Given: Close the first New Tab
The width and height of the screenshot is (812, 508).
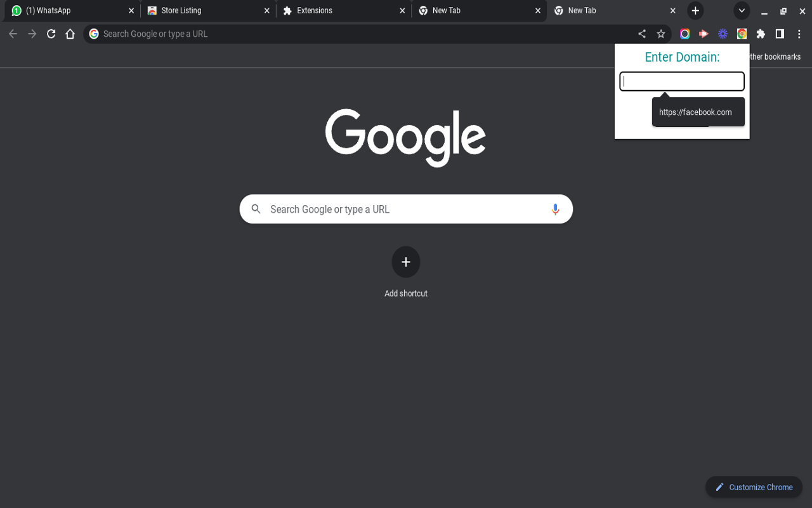Looking at the screenshot, I should 537,11.
